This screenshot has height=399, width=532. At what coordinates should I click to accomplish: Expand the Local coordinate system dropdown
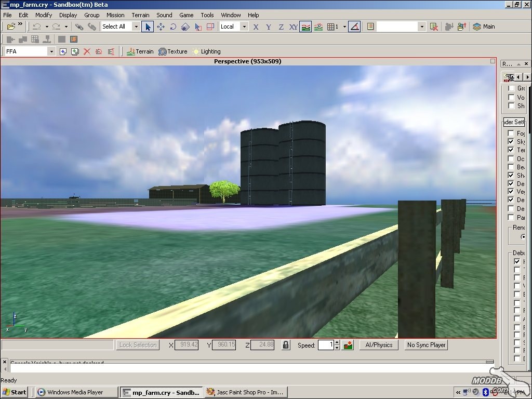pos(244,26)
